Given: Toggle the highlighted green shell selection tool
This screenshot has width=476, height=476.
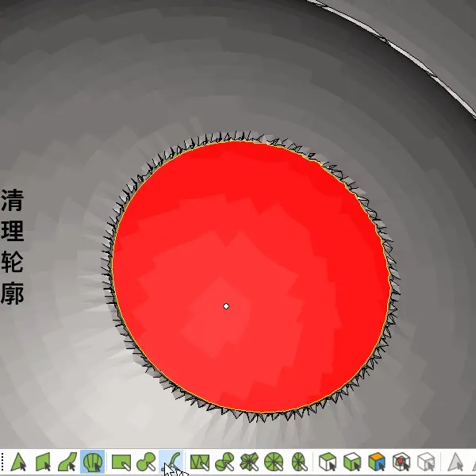Looking at the screenshot, I should (93, 462).
